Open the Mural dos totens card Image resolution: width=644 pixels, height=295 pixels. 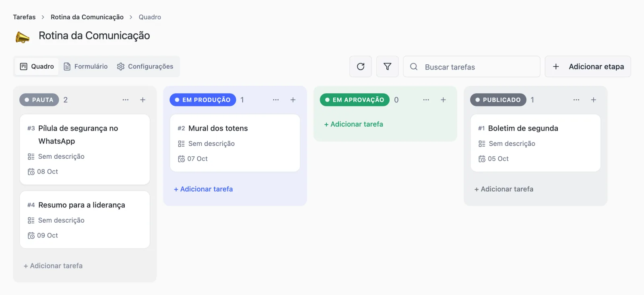point(235,143)
